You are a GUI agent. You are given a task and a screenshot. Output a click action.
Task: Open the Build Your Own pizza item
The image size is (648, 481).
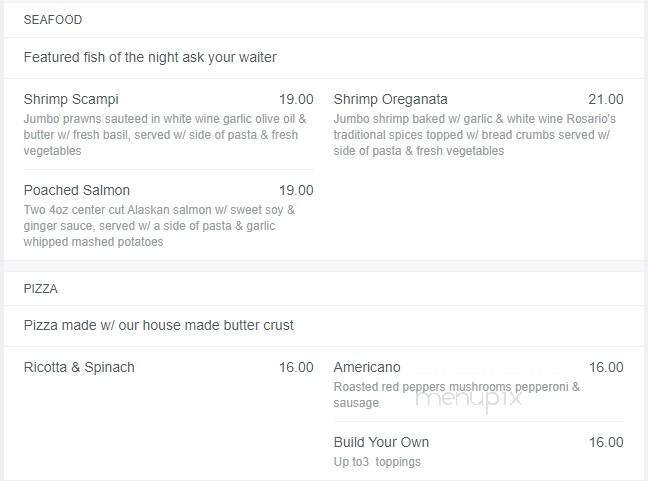(x=381, y=442)
